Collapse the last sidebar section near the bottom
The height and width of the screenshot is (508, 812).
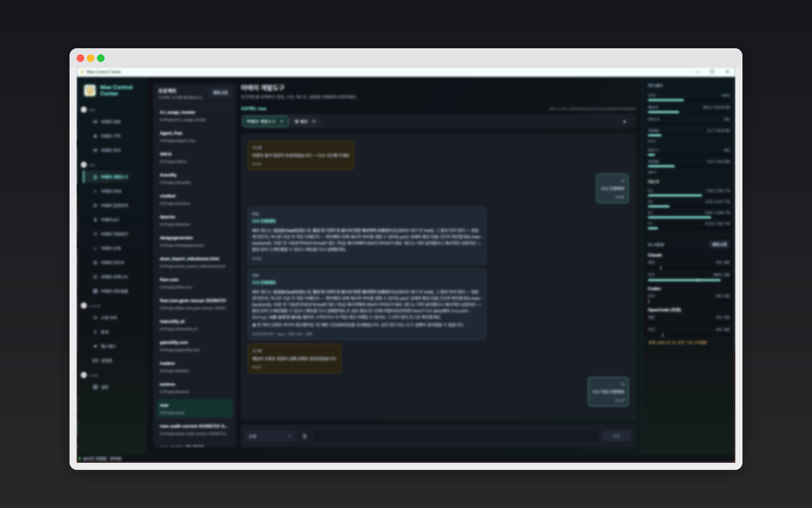point(84,375)
